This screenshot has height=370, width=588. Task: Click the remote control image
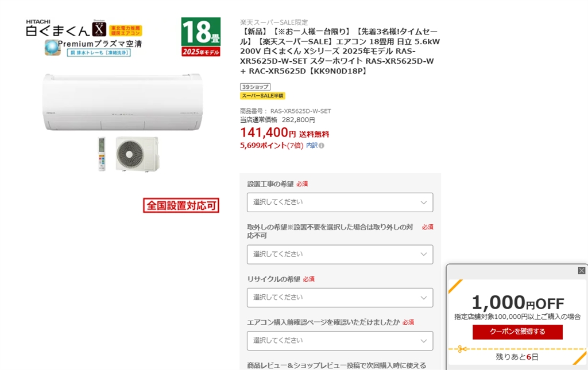click(102, 154)
